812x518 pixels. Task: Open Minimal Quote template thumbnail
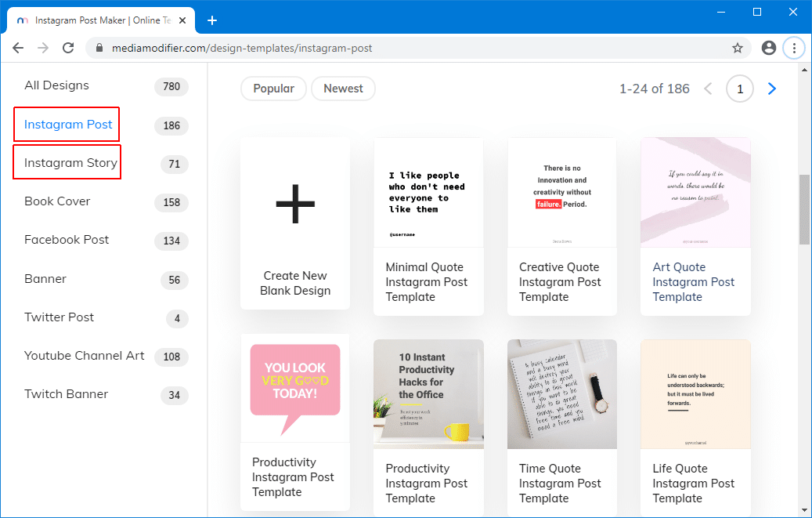[x=428, y=193]
